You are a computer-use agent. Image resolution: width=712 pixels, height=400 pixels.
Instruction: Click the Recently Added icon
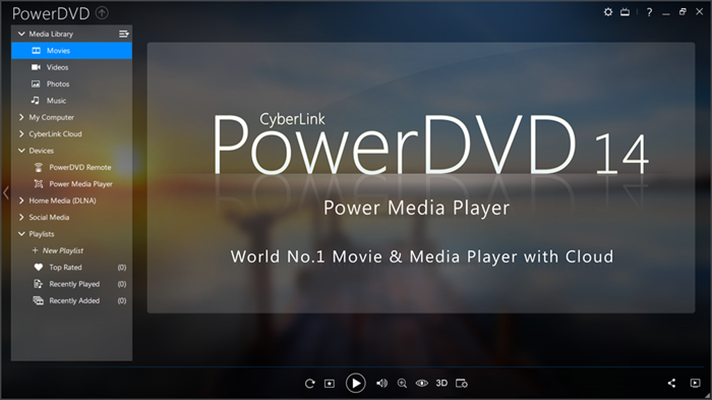[38, 301]
